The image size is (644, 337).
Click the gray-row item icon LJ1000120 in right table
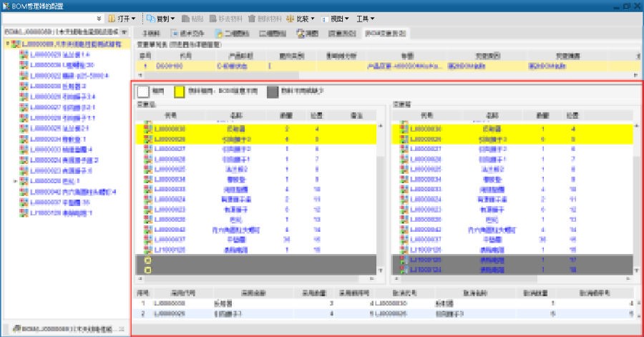click(405, 260)
